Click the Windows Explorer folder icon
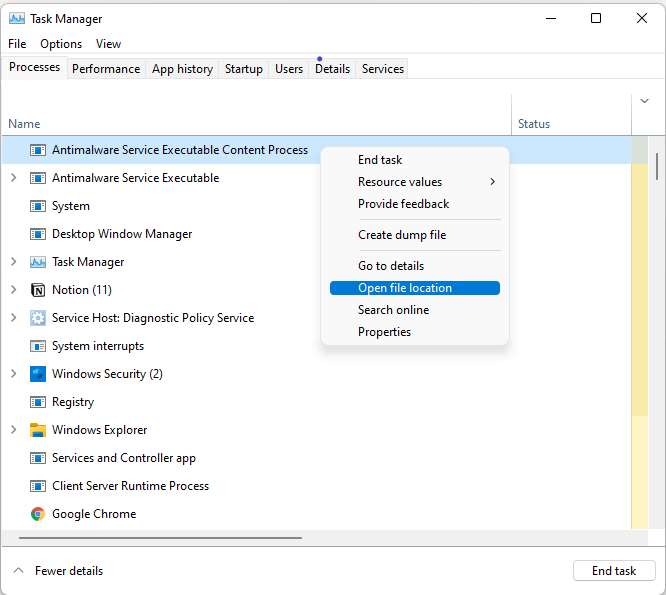 tap(38, 430)
